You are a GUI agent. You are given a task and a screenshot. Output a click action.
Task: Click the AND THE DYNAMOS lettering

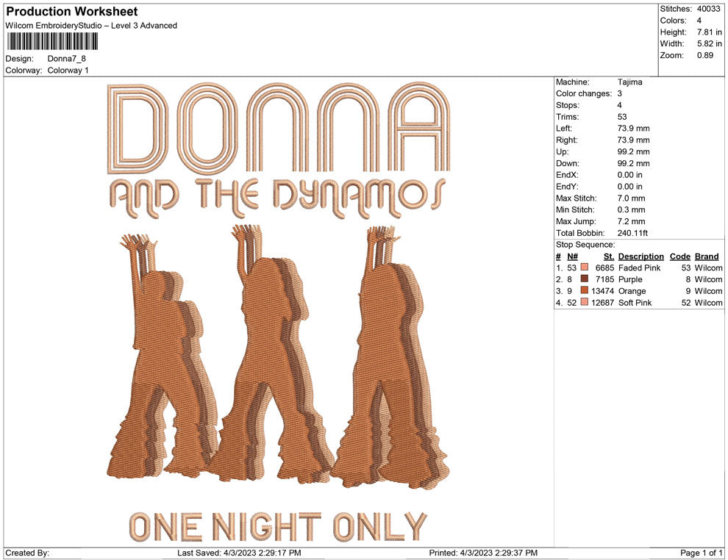[278, 198]
